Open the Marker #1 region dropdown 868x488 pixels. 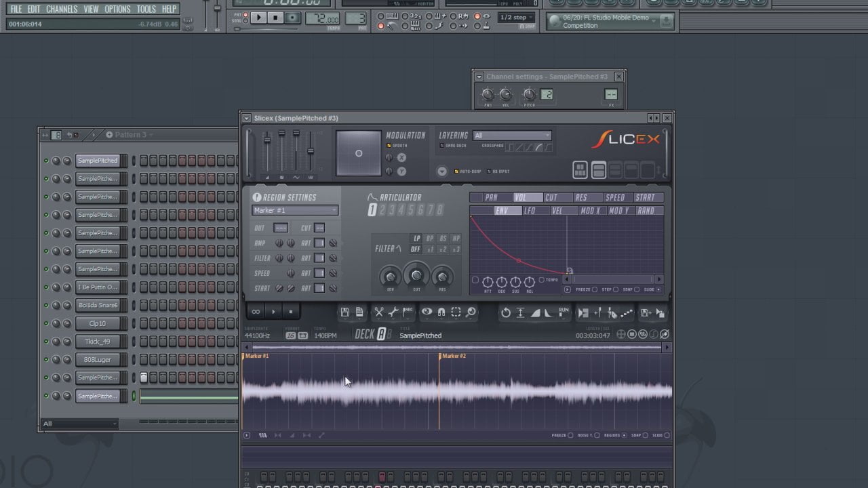[x=295, y=210]
